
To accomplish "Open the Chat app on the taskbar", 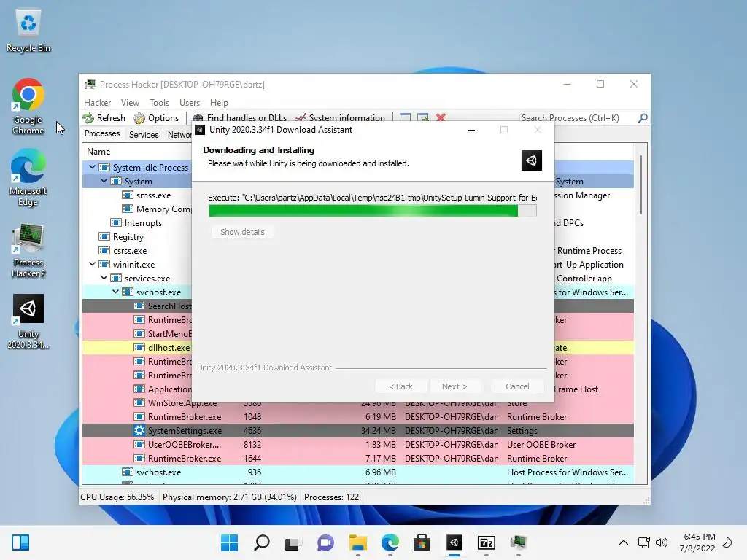I will [x=325, y=542].
